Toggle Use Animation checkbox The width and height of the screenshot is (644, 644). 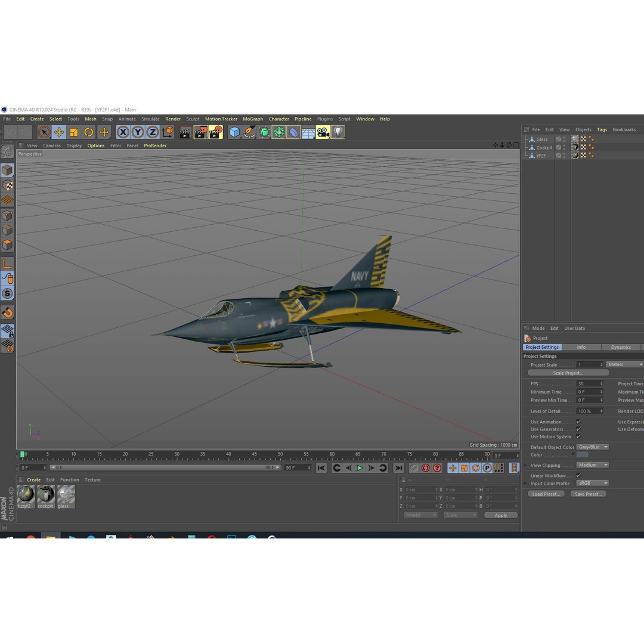[x=578, y=422]
